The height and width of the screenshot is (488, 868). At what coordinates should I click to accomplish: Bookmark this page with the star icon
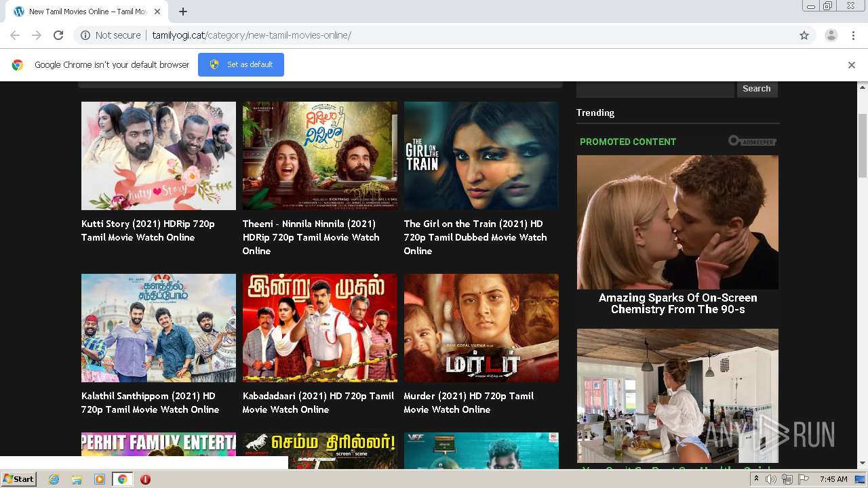tap(804, 35)
